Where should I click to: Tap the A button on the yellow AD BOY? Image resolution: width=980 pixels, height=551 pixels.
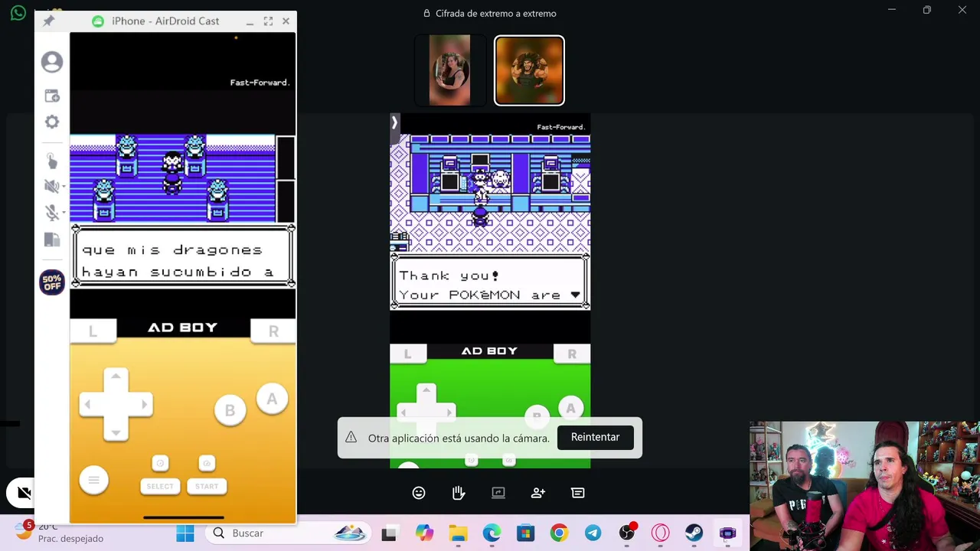tap(272, 399)
